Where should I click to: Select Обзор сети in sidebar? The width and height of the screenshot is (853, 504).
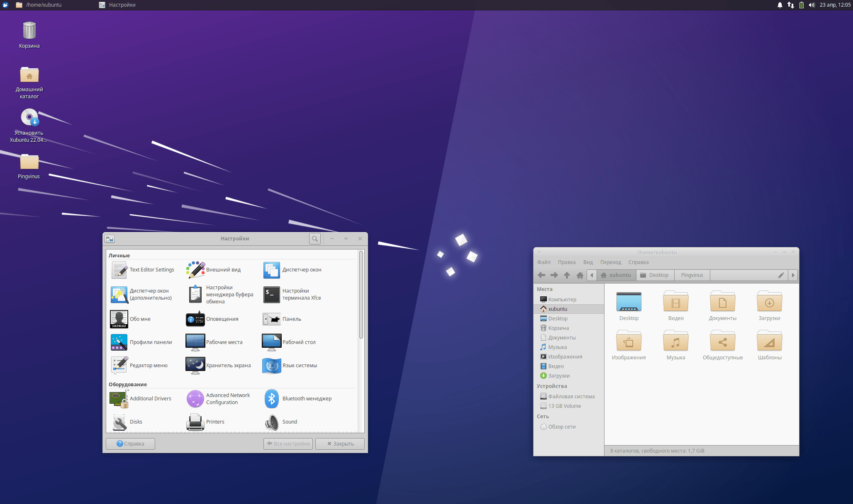click(568, 427)
